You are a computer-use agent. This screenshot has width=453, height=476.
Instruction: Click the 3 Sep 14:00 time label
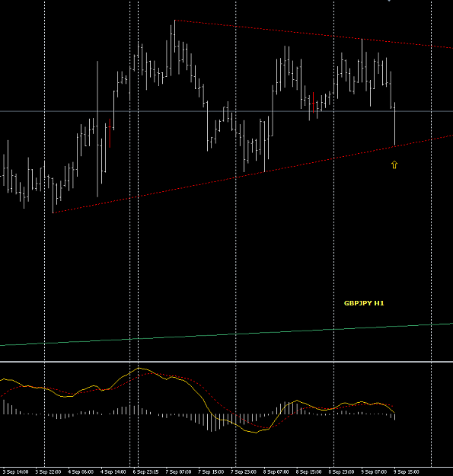pyautogui.click(x=14, y=471)
